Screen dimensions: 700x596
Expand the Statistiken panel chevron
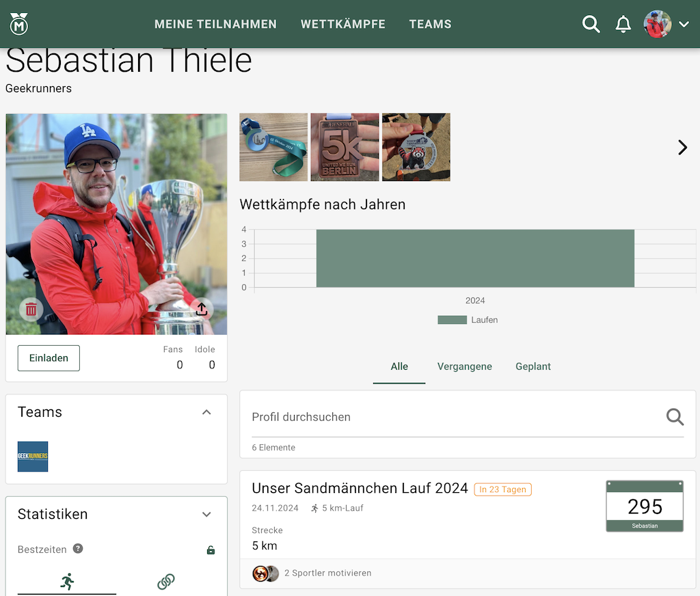click(206, 514)
